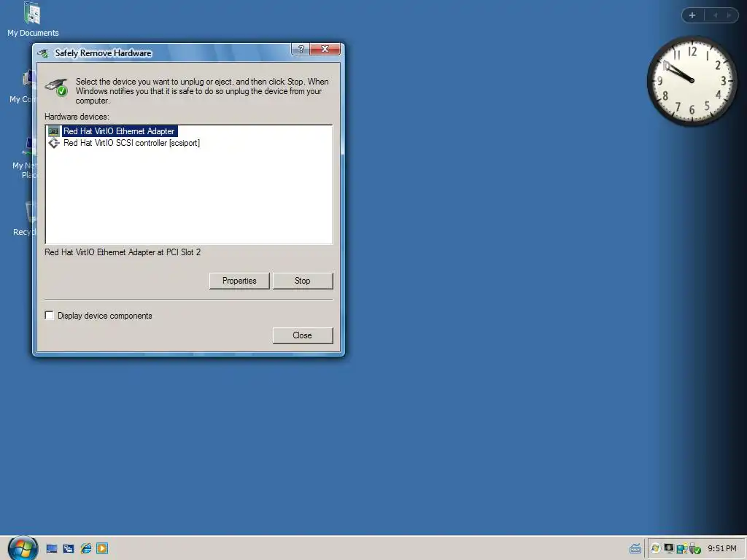Click the Recycle Bin desktop icon
This screenshot has height=560, width=747.
pyautogui.click(x=24, y=219)
